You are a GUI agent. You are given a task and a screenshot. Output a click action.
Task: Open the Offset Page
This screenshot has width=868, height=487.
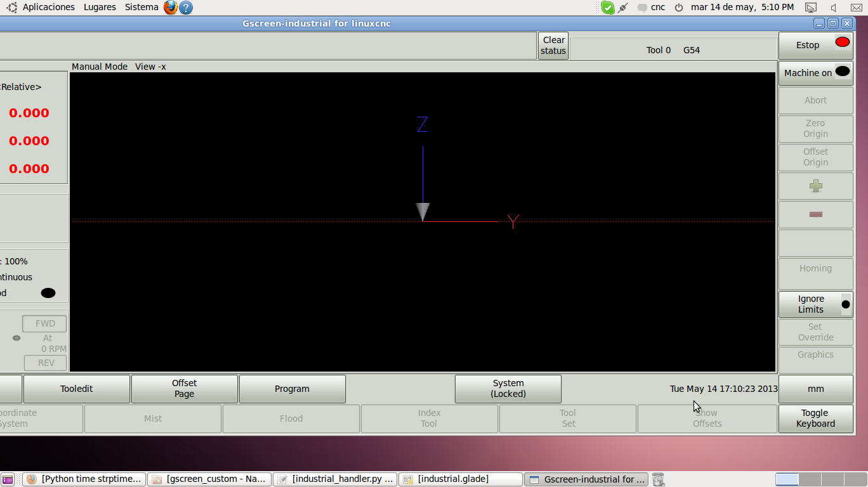tap(185, 389)
